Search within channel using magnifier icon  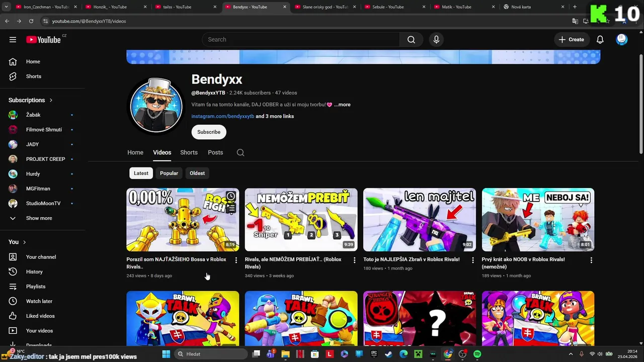(x=240, y=153)
